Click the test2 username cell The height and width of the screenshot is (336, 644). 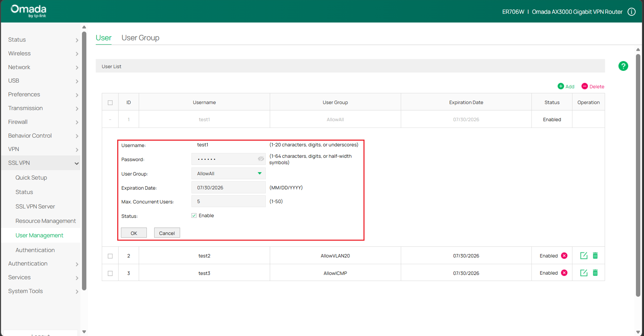[204, 256]
